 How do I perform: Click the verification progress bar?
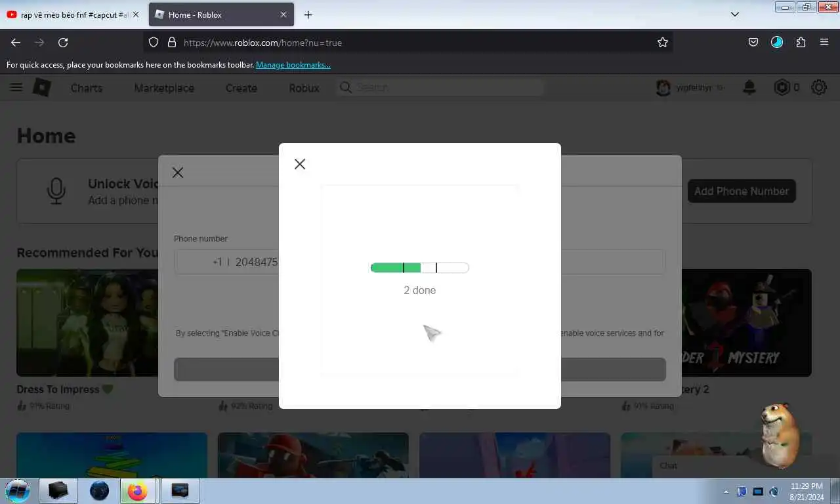pyautogui.click(x=420, y=268)
